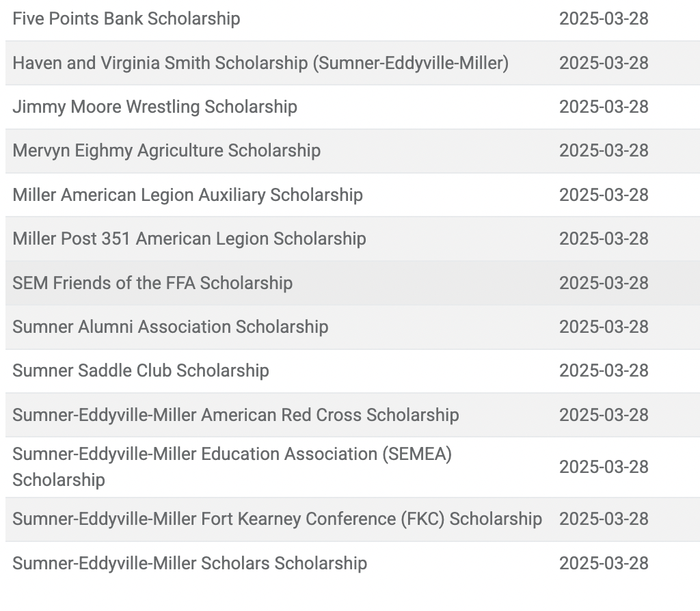The image size is (700, 611).
Task: Select the date beside Sumner Saddle Club
Action: click(x=604, y=371)
